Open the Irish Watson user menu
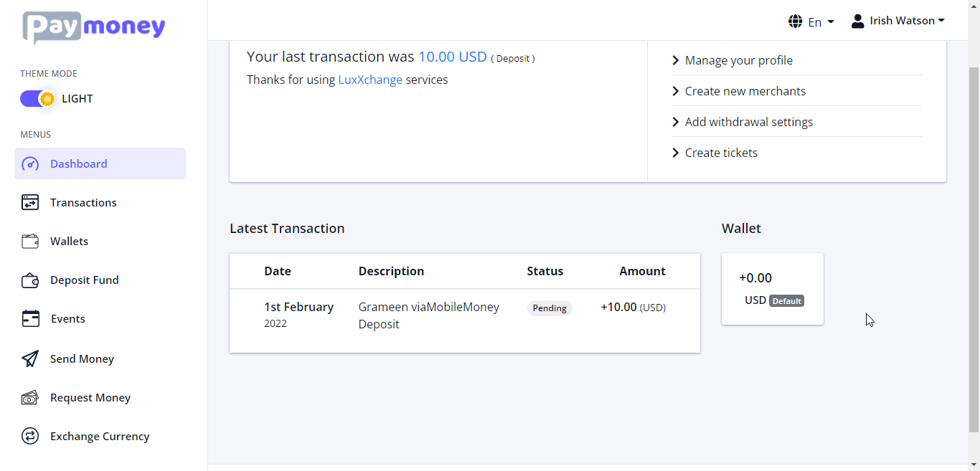980x471 pixels. 898,21
